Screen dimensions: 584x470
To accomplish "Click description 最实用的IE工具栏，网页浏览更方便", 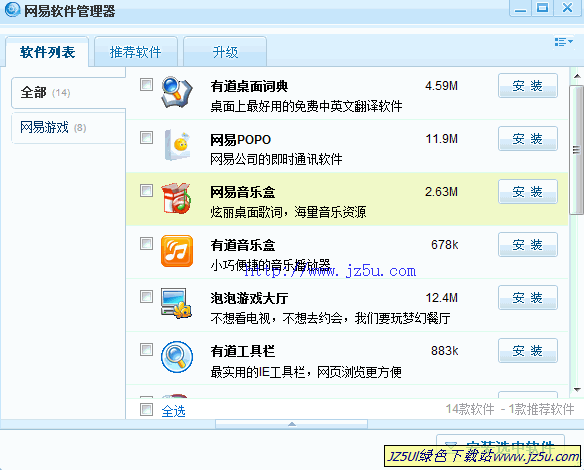I will 306,372.
